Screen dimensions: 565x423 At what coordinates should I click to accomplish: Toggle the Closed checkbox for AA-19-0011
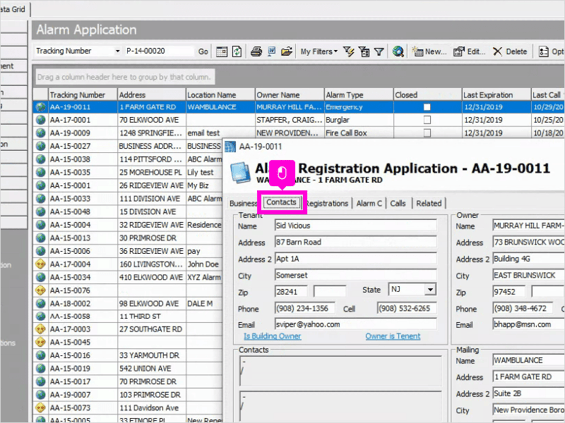tap(427, 107)
